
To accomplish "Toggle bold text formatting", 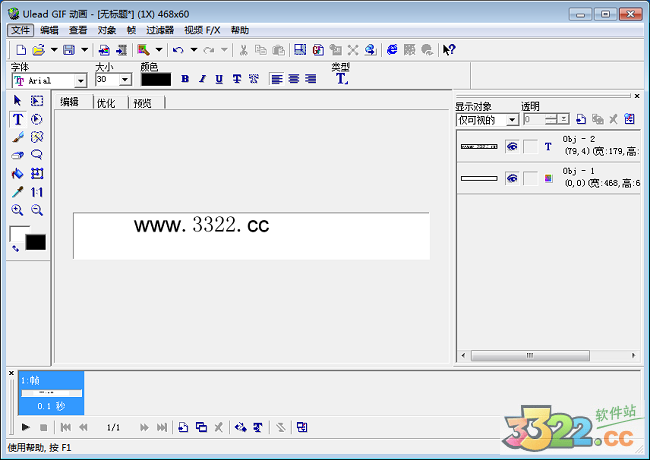I will point(185,79).
